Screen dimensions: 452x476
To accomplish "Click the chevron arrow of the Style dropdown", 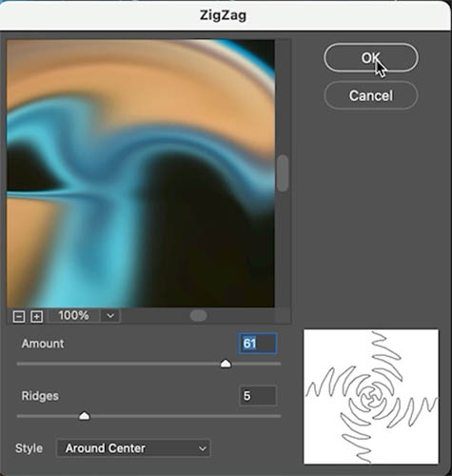I will (202, 448).
